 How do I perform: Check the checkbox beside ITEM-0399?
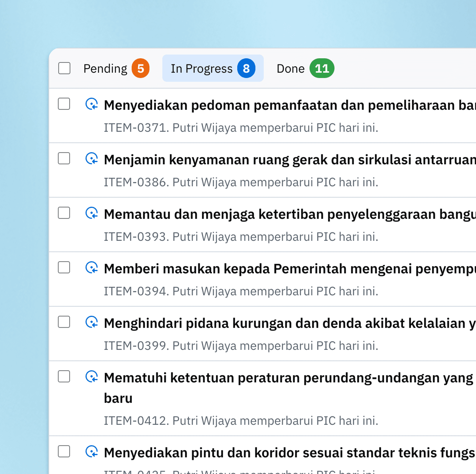point(64,322)
